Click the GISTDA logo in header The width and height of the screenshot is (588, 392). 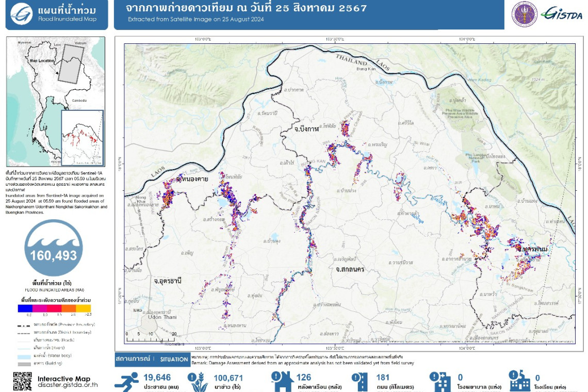[x=561, y=14]
